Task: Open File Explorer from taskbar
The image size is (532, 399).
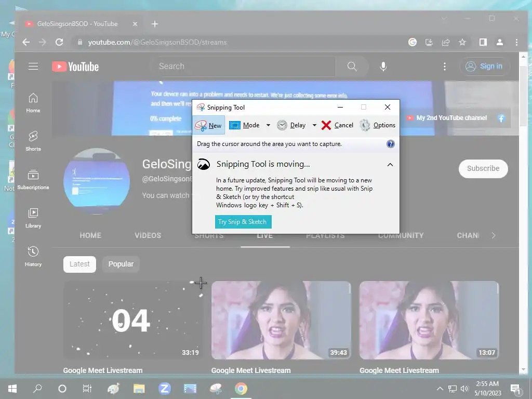Action: point(139,389)
